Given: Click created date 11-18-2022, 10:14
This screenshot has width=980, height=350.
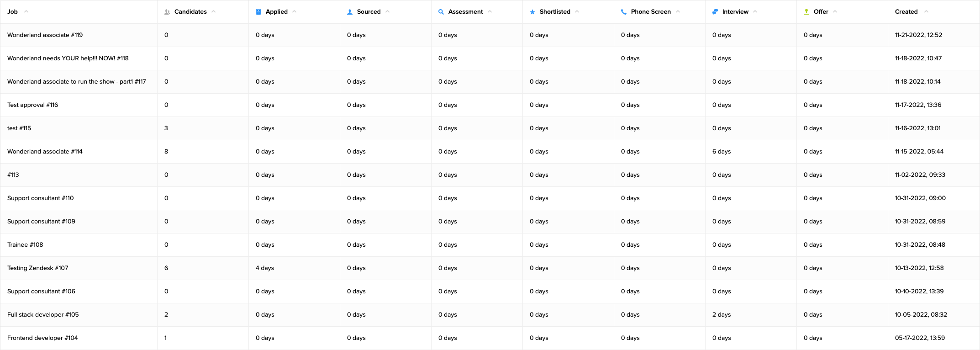Looking at the screenshot, I should tap(918, 82).
